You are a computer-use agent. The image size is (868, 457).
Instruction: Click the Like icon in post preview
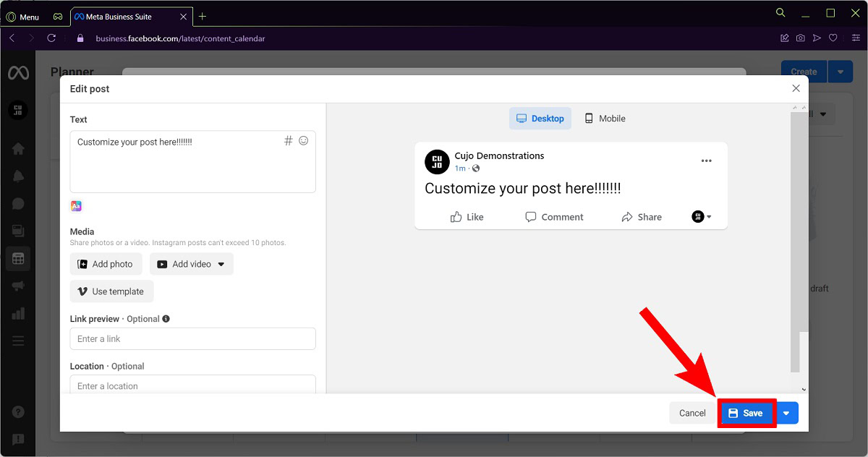456,217
